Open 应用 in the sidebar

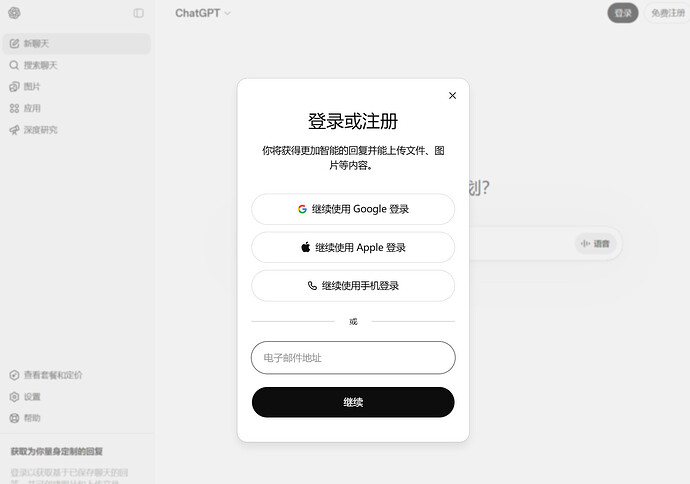pos(77,108)
